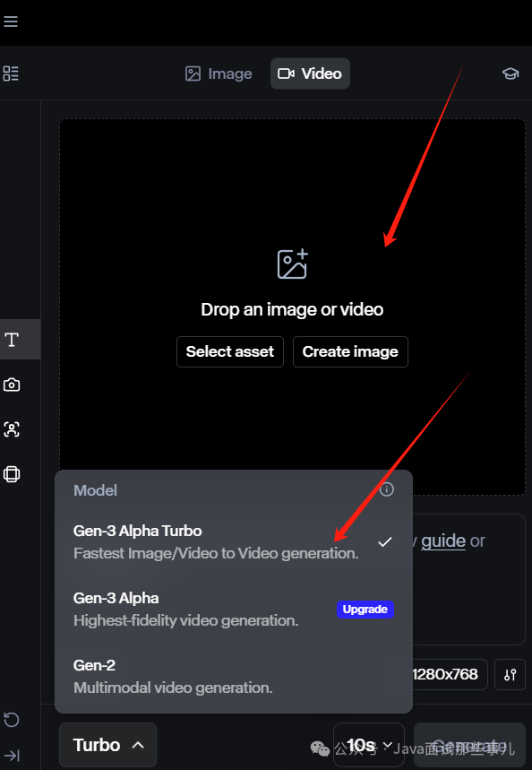The width and height of the screenshot is (532, 770).
Task: Choose Gen-3 Alpha model option
Action: [234, 609]
